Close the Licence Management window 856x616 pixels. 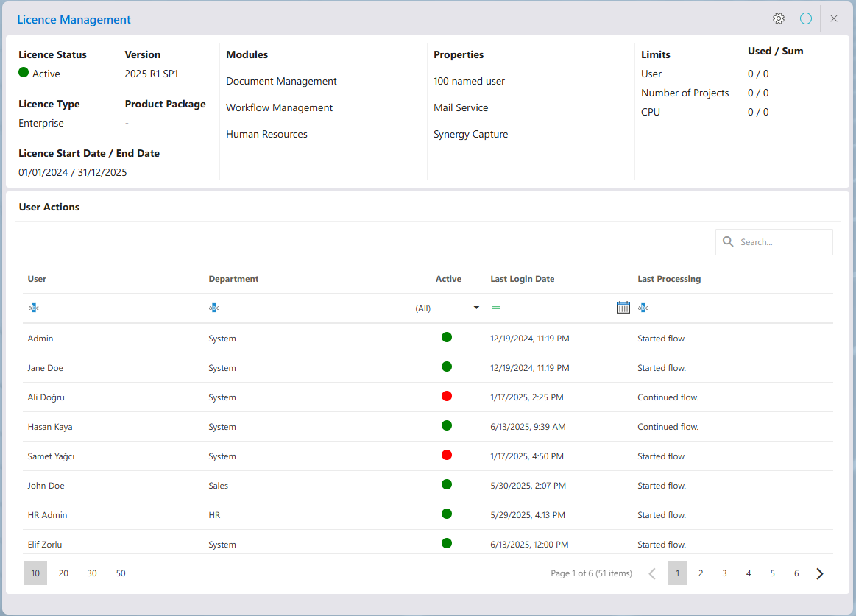click(x=834, y=18)
